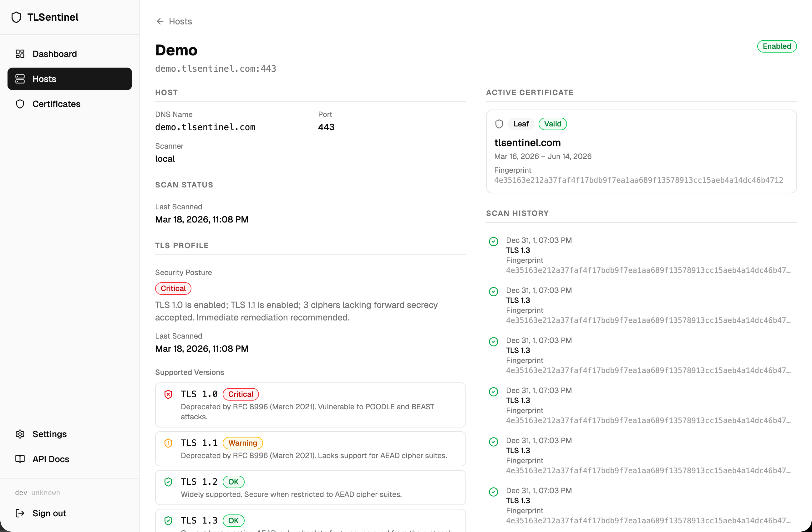Click the Enabled status badge

pyautogui.click(x=777, y=46)
